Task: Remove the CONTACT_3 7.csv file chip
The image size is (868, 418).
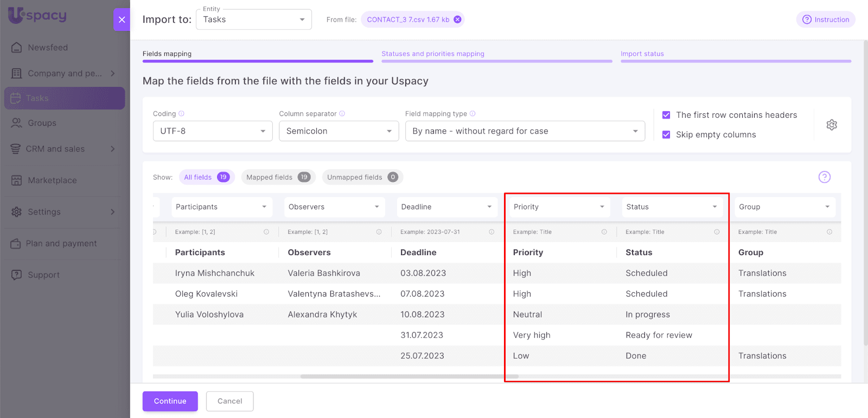Action: click(457, 20)
